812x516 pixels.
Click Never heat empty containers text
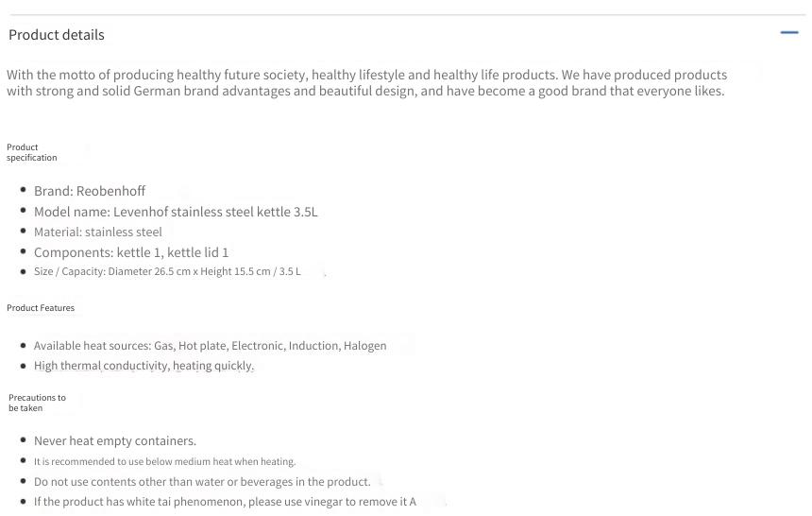coord(115,440)
